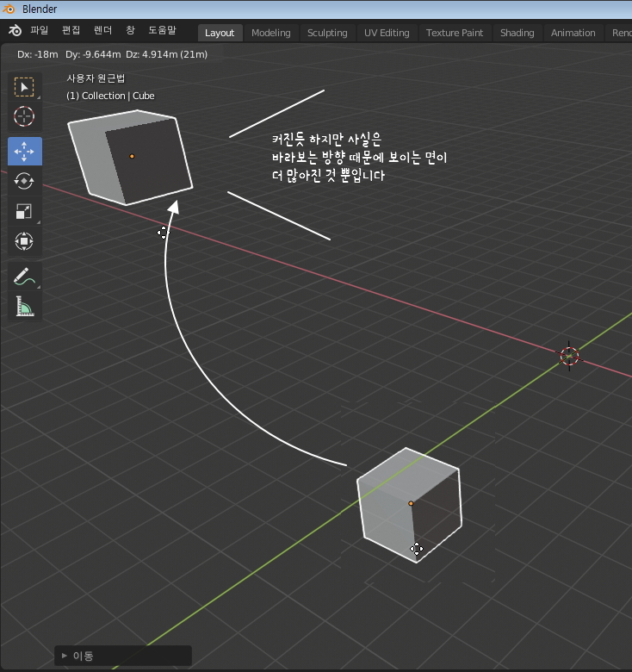Click the '사용자 원근법' view label

[96, 78]
